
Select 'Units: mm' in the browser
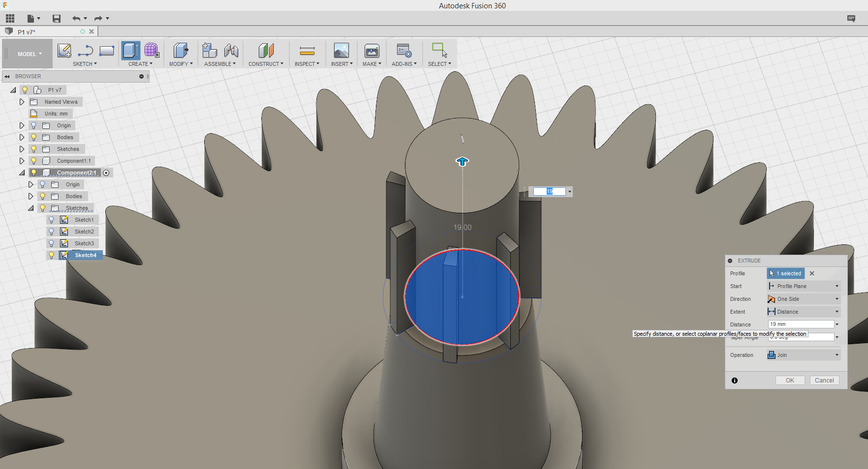56,114
